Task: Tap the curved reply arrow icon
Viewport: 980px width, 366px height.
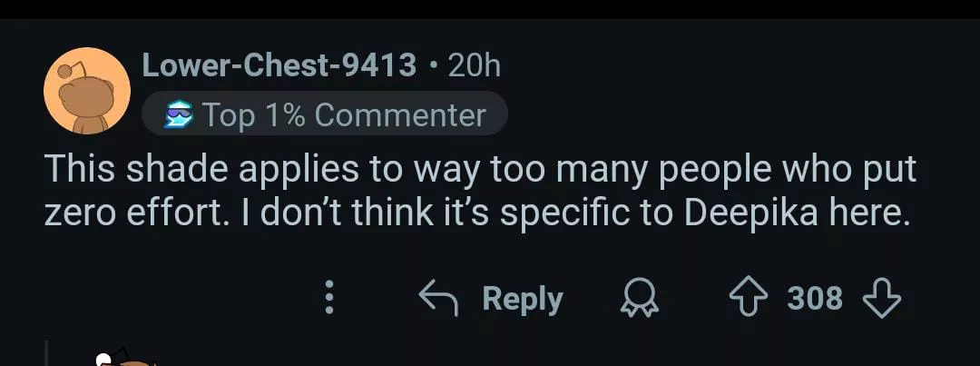Action: click(439, 298)
